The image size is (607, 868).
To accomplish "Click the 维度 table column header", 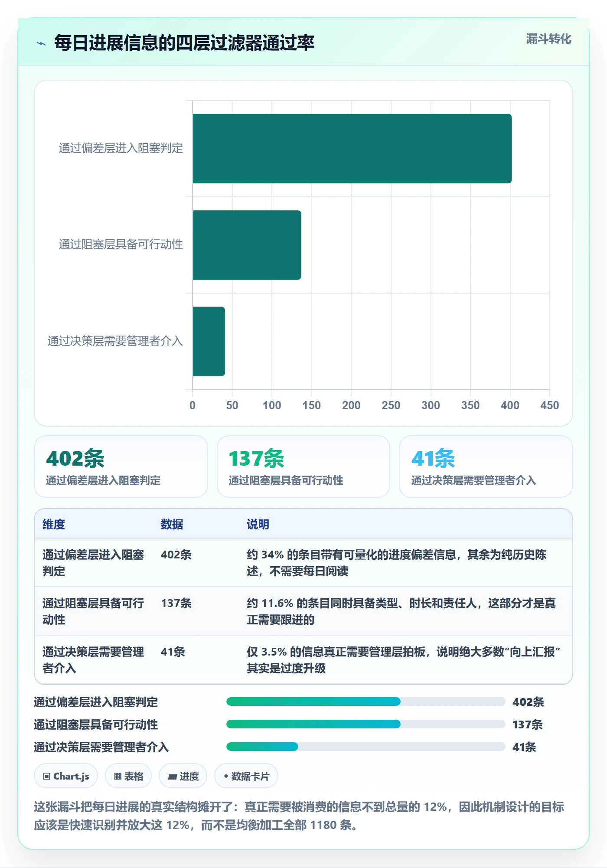I will 54,524.
